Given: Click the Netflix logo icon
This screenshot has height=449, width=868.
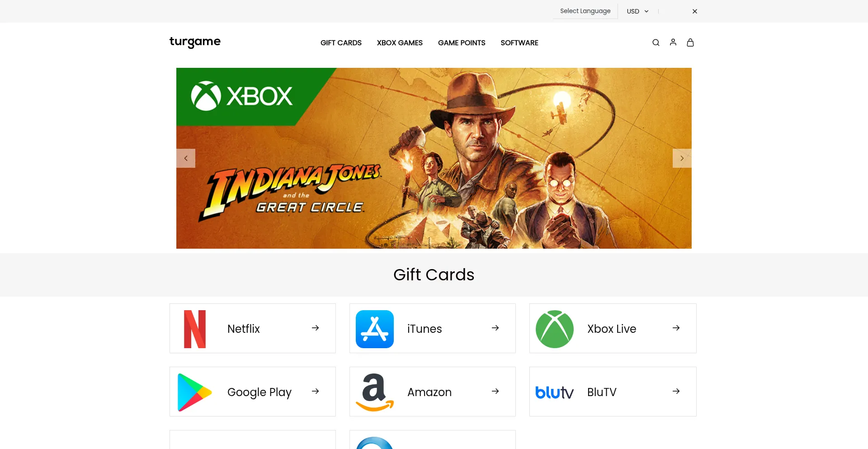Looking at the screenshot, I should click(x=195, y=329).
